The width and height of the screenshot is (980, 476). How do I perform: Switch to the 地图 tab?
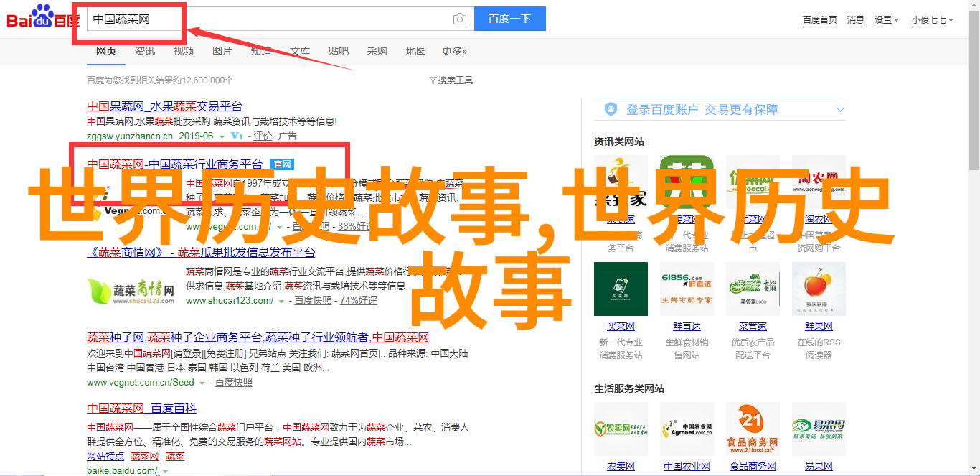point(416,51)
